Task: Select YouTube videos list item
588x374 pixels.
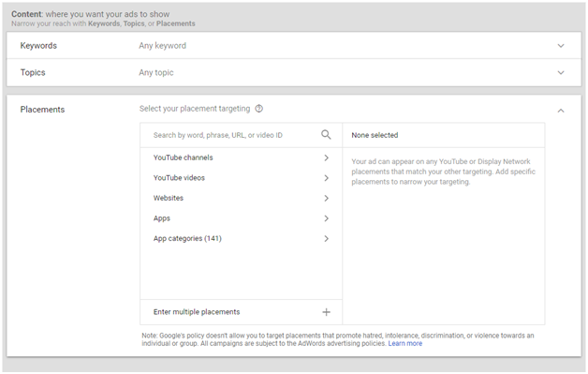Action: point(242,178)
